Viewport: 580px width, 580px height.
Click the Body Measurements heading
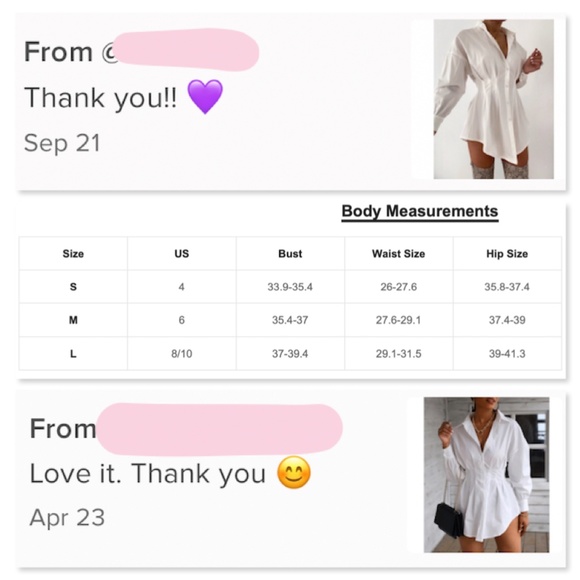coord(420,212)
